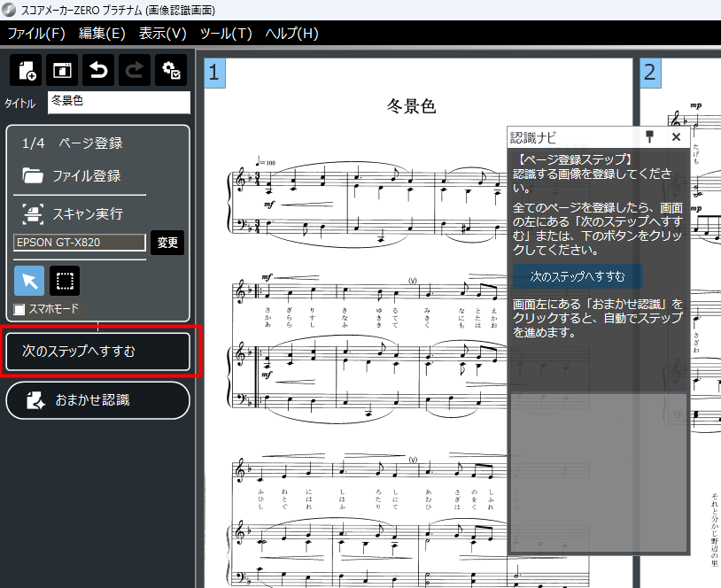Screen dimensions: 721x588
Task: Click the おまかせ認識 button
Action: coord(97,400)
